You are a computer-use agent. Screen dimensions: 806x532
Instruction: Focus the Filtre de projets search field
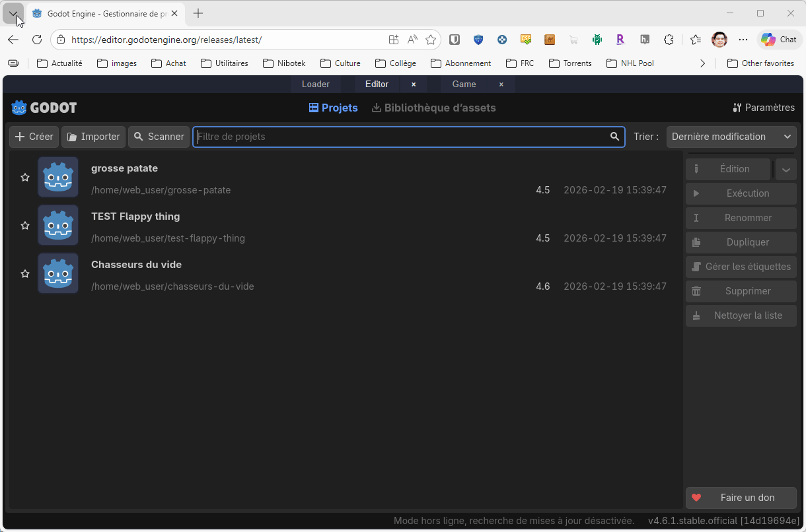(x=409, y=137)
